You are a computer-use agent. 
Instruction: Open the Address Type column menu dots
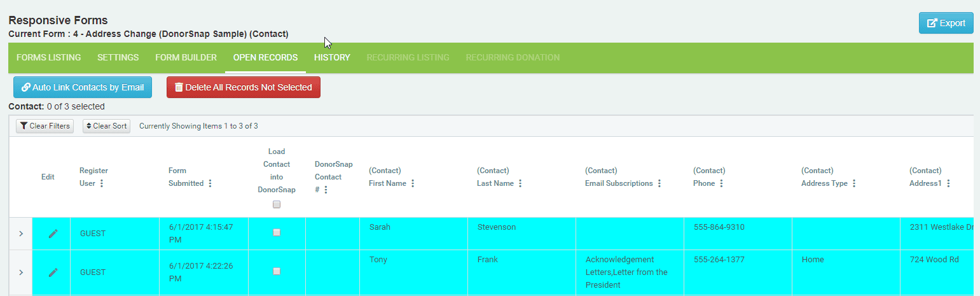(x=854, y=183)
